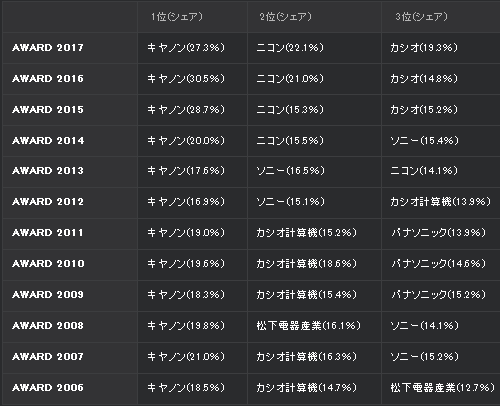Screen dimensions: 500x406
Task: Open the AWARD 2012 entry
Action: 48,202
